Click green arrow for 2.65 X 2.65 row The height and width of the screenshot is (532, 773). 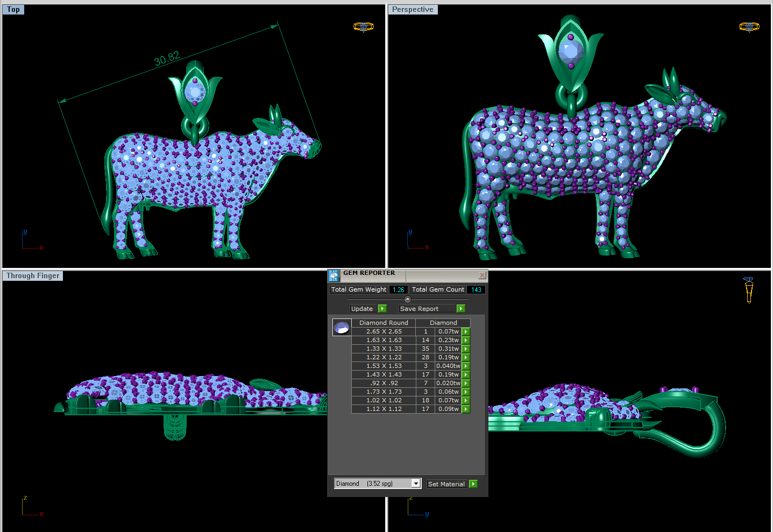[x=466, y=332]
